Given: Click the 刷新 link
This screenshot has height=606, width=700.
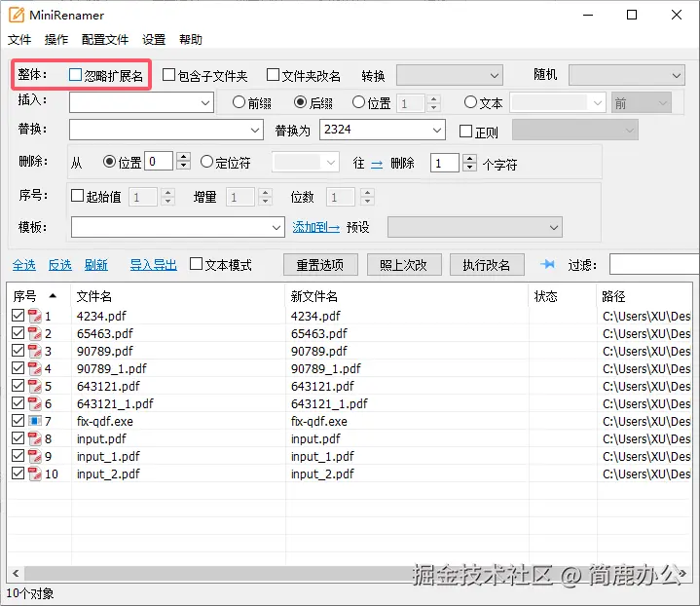Looking at the screenshot, I should coord(96,265).
